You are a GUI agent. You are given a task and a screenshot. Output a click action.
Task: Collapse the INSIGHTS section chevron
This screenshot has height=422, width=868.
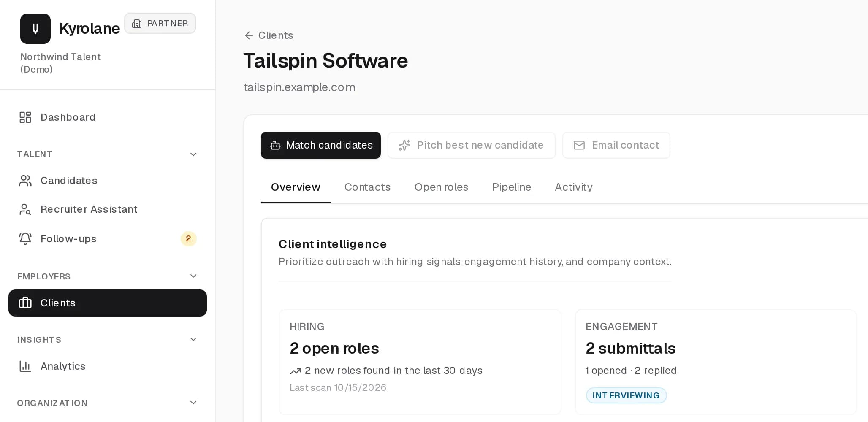[x=193, y=339]
